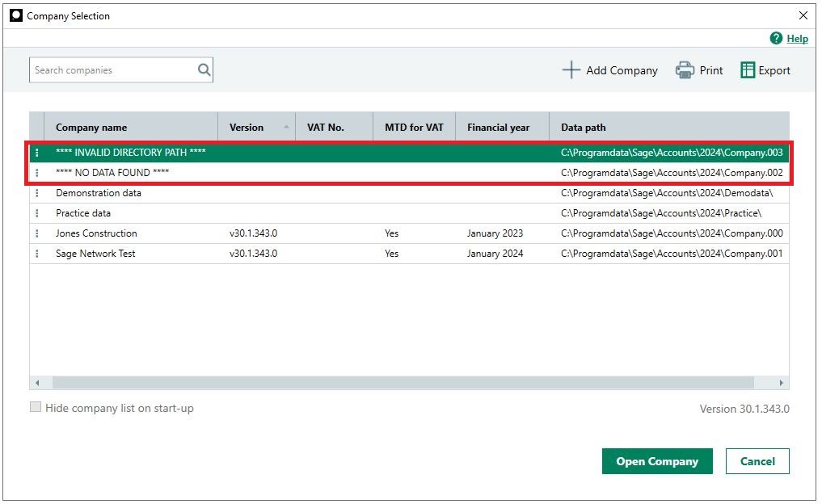Open row menu dots for INVALID DIRECTORY PATH

click(36, 153)
